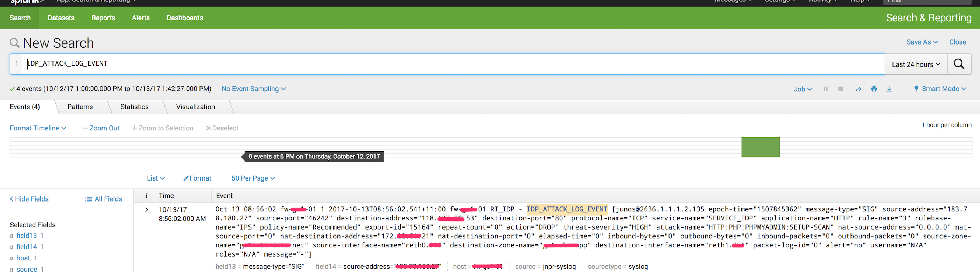This screenshot has width=980, height=272.
Task: Switch to the Events (4) tab
Action: (x=25, y=107)
